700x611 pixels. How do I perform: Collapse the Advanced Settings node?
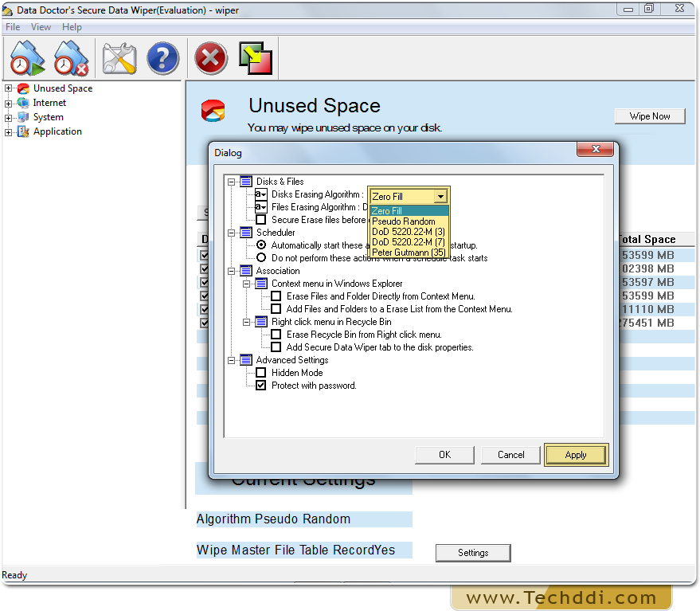[x=231, y=360]
